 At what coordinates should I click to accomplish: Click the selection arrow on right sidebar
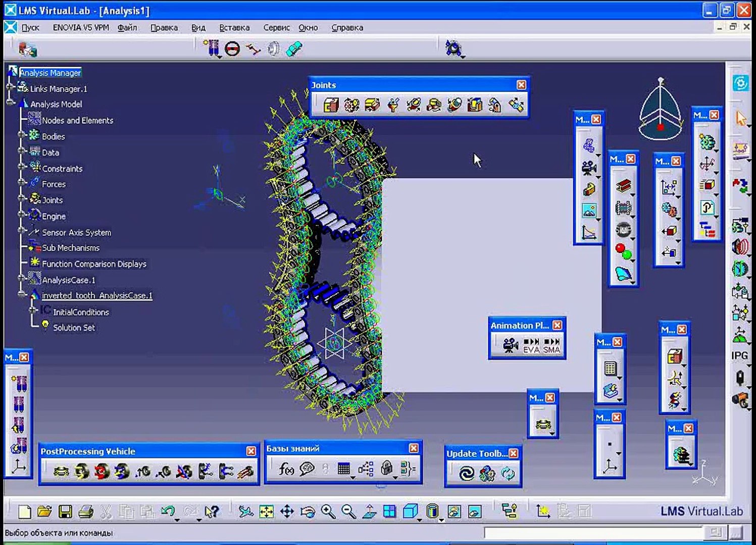pos(741,119)
